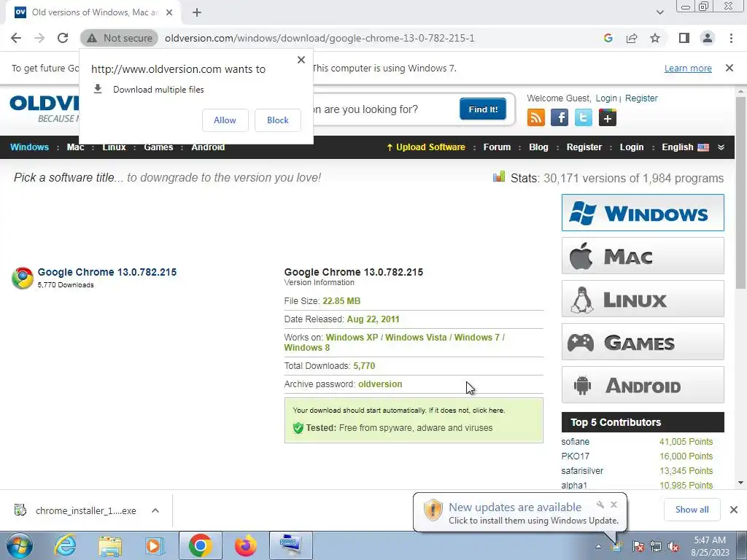
Task: Launch Internet Explorer from taskbar
Action: pos(65,545)
